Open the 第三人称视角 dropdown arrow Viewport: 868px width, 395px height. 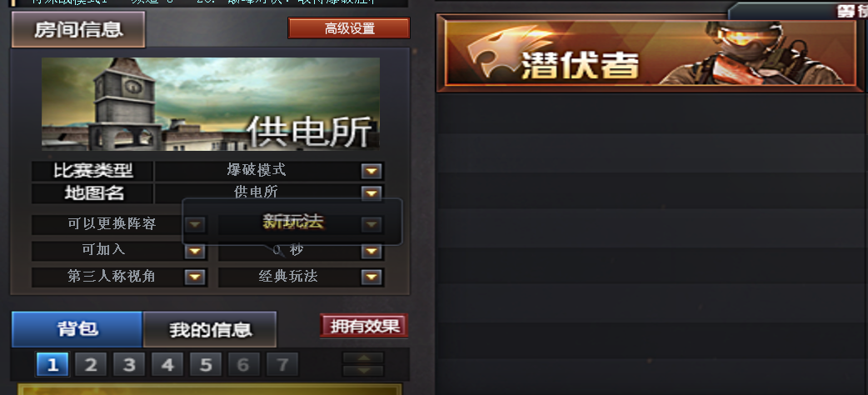195,277
